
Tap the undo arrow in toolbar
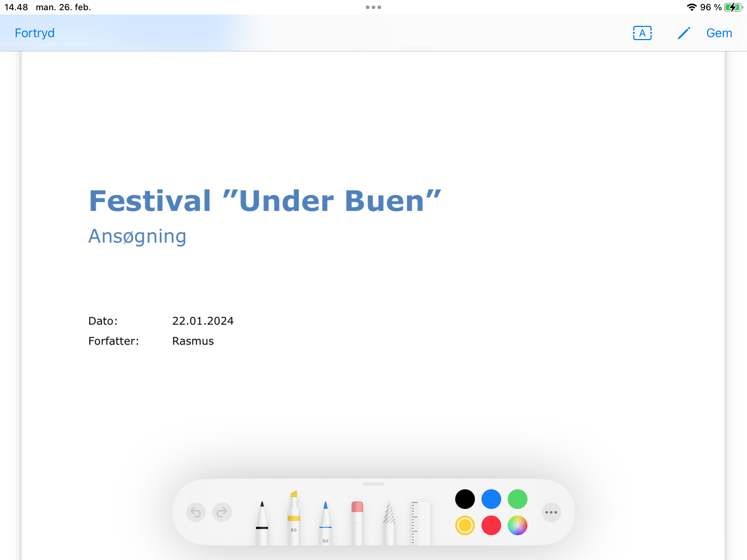(x=196, y=513)
